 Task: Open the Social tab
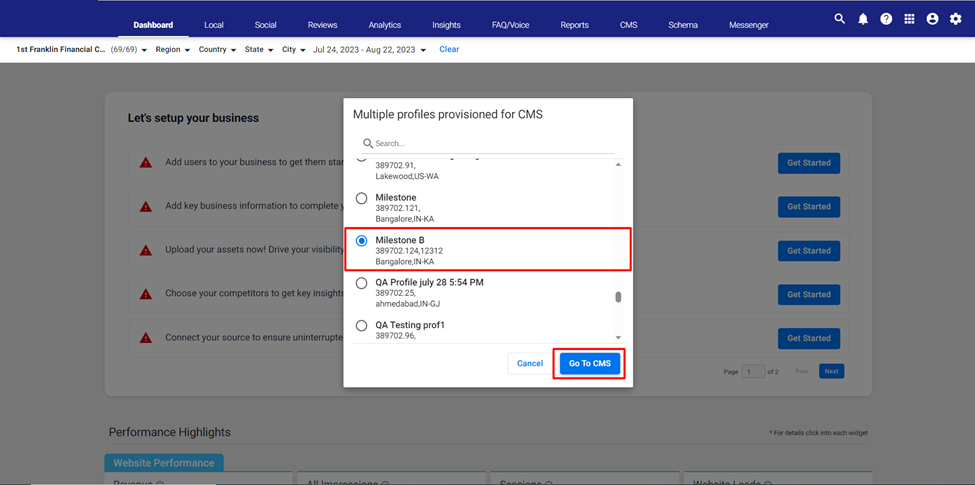(266, 25)
